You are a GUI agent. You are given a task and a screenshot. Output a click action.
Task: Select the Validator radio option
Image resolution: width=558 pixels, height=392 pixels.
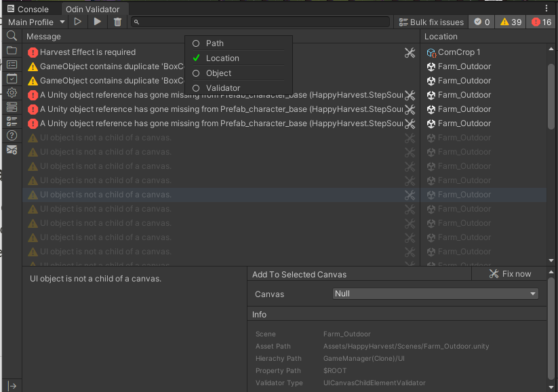coord(223,88)
